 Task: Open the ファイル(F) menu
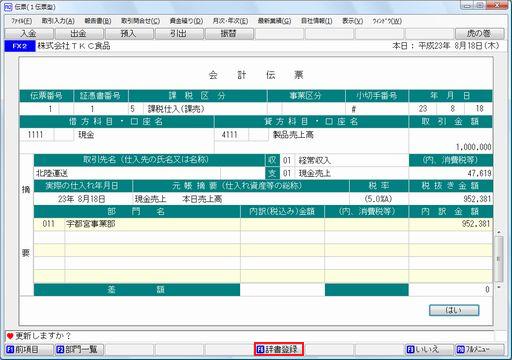coord(21,21)
